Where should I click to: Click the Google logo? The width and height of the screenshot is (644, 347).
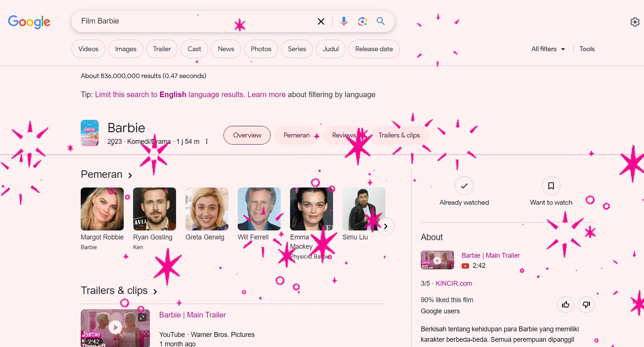click(29, 22)
